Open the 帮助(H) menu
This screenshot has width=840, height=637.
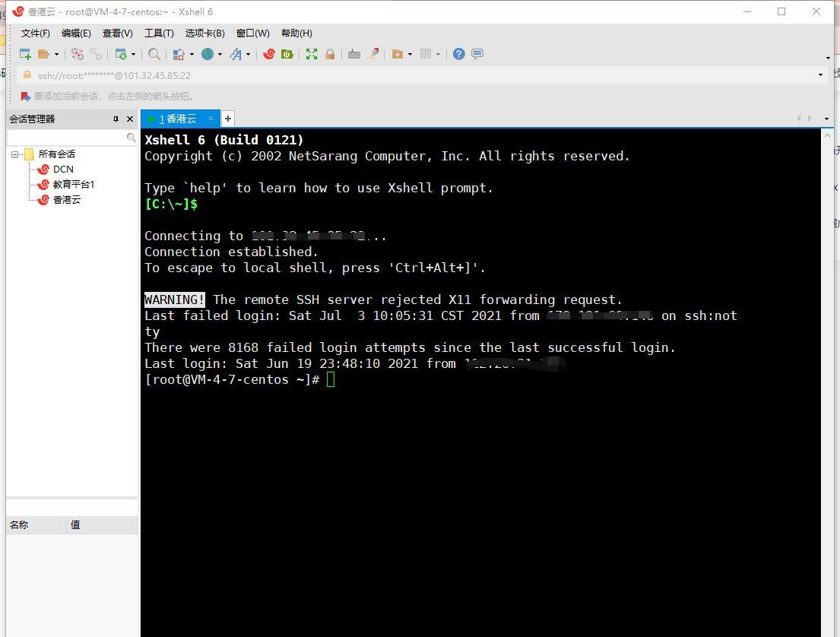click(x=296, y=33)
